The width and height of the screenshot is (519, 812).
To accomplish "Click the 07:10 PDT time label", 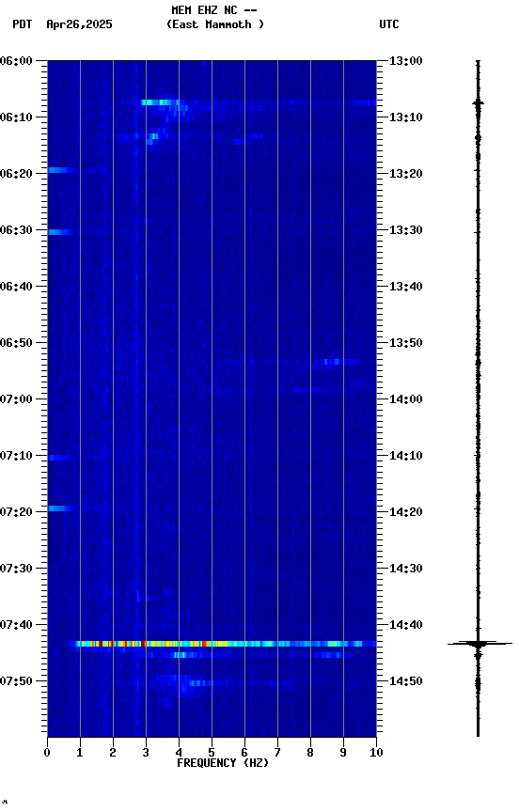I will (x=16, y=456).
